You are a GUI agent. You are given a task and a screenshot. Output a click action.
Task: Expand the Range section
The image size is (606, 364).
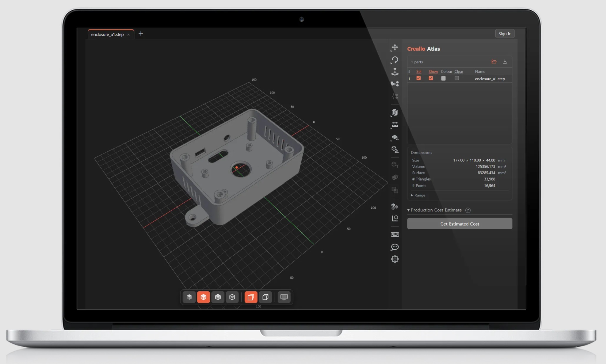(418, 195)
